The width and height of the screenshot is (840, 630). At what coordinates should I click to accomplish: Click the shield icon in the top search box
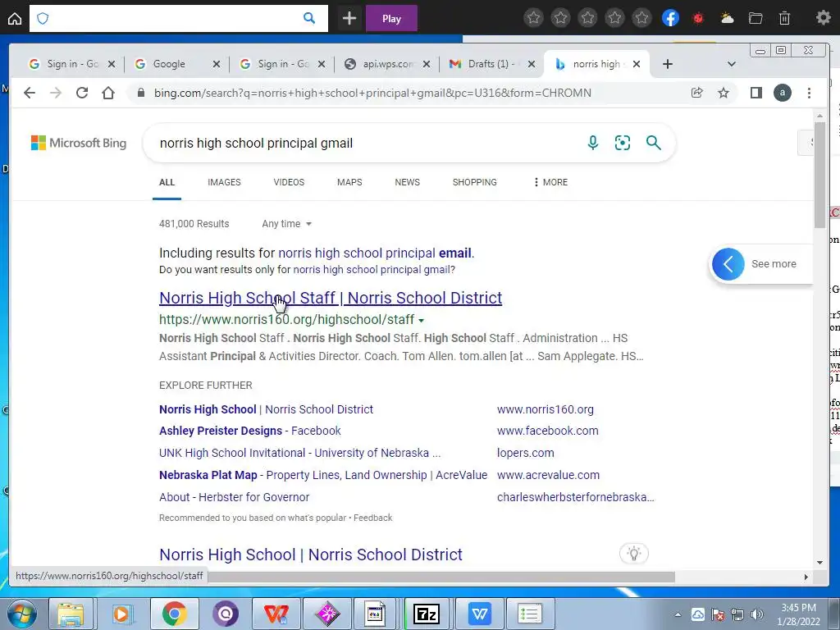[43, 19]
